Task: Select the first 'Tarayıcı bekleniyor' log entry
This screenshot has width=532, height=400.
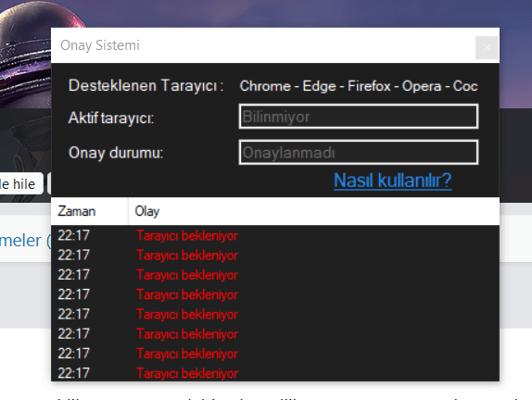Action: point(275,235)
